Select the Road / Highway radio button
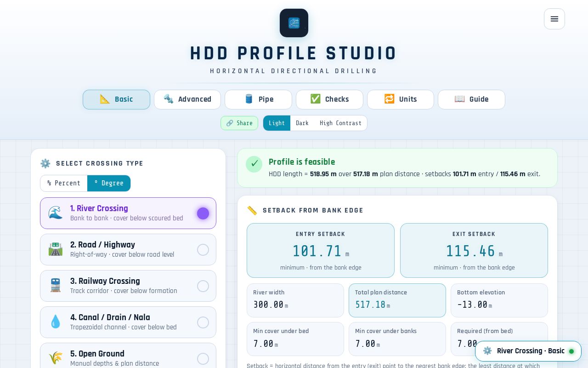The image size is (588, 368). [x=203, y=250]
